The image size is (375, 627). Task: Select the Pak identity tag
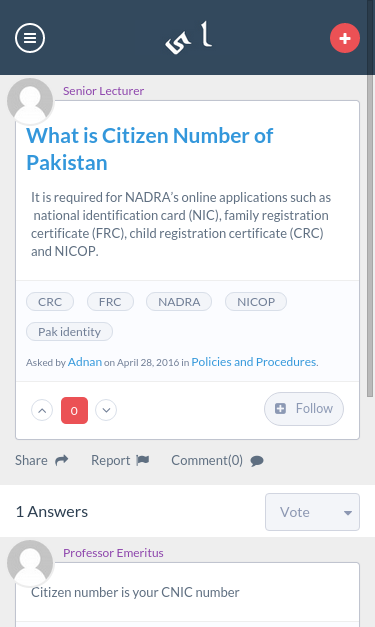click(x=69, y=331)
